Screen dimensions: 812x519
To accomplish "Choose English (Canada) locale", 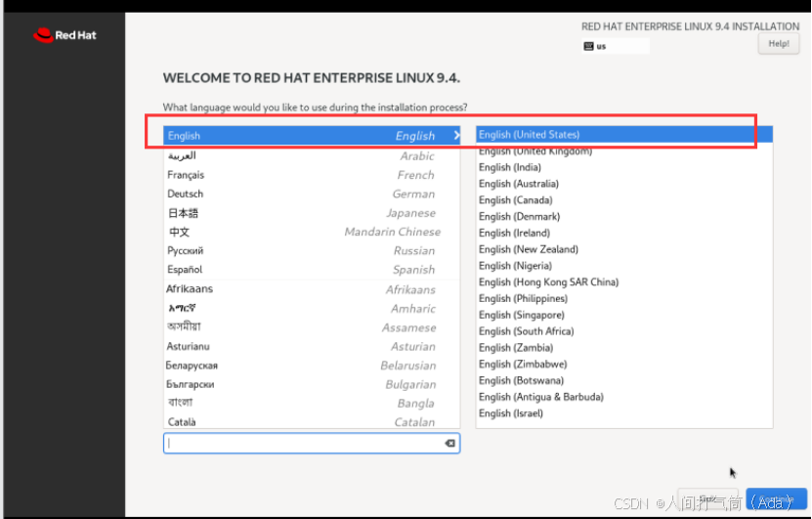I will tap(624, 200).
